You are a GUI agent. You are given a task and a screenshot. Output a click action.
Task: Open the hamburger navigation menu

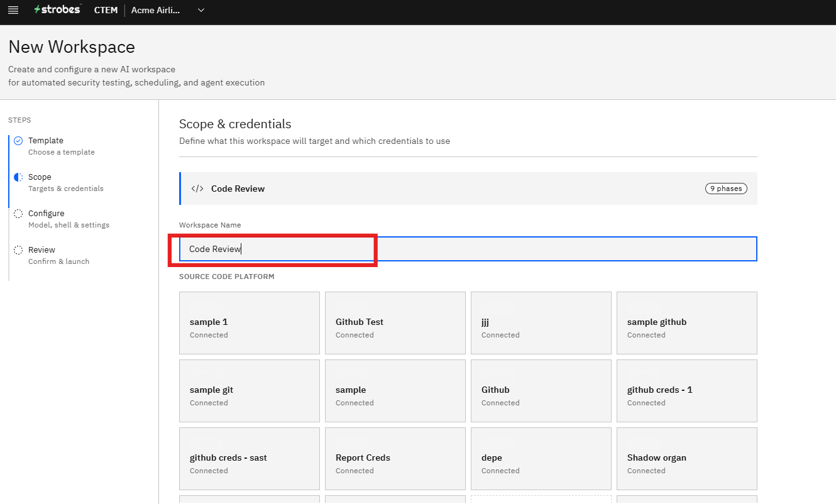click(x=13, y=10)
